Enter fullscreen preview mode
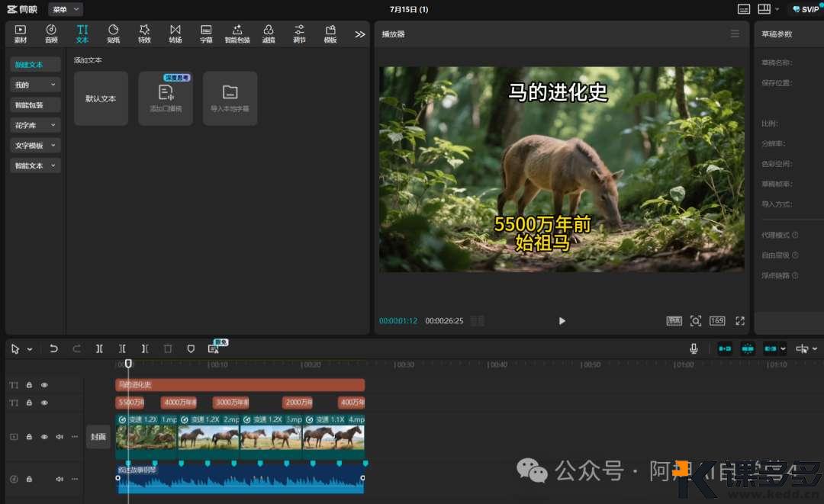Image resolution: width=824 pixels, height=504 pixels. click(740, 321)
